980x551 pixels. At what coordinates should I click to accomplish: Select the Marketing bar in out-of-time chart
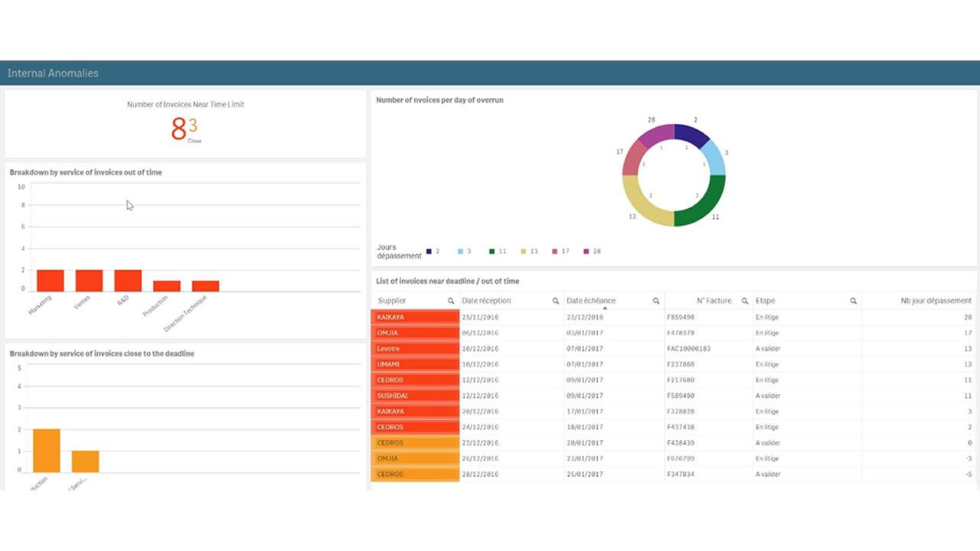coord(51,280)
